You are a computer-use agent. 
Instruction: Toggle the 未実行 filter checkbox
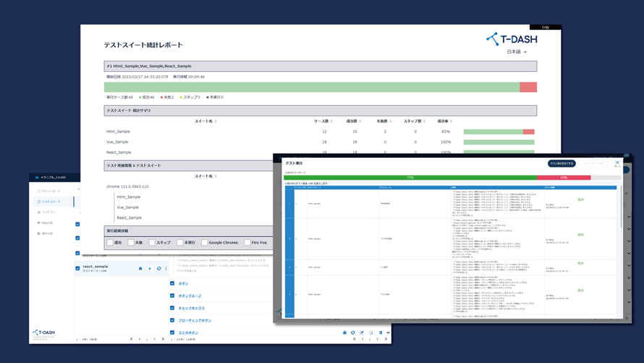click(x=180, y=243)
